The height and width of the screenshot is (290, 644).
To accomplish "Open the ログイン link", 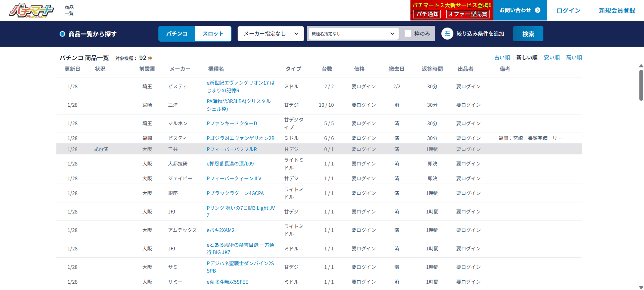I will pos(568,10).
